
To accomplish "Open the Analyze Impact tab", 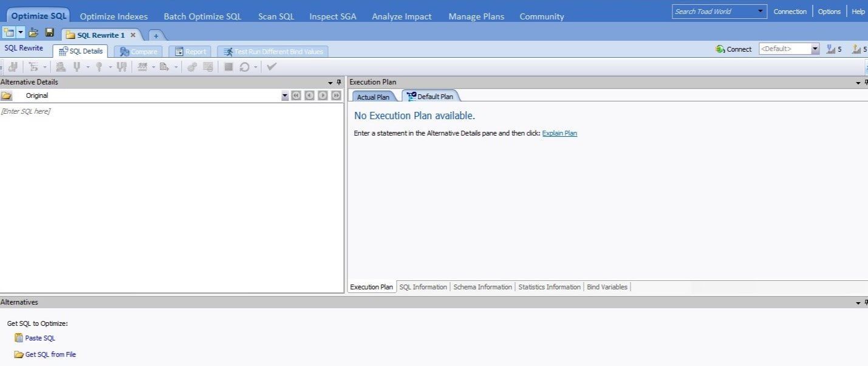I will pos(402,16).
